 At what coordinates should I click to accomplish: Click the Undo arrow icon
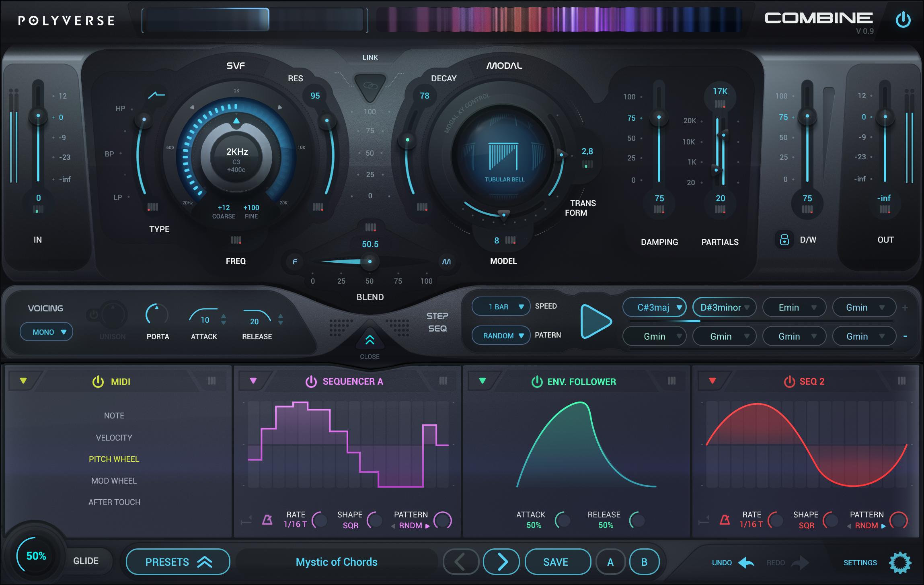tap(747, 562)
